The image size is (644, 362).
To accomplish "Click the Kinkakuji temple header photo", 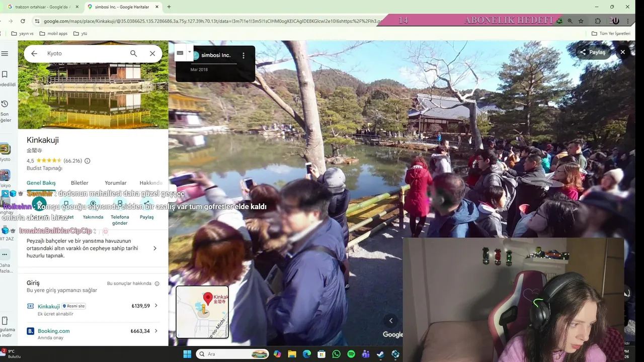I will click(93, 84).
